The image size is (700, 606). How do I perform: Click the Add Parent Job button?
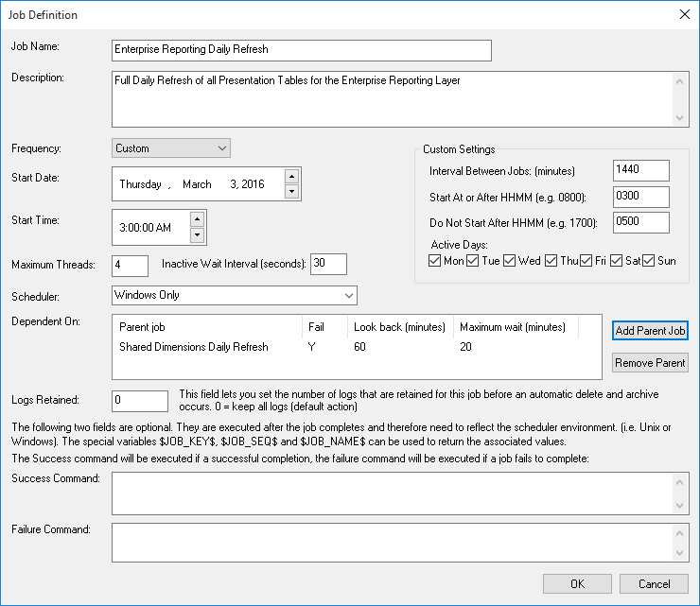pos(650,331)
